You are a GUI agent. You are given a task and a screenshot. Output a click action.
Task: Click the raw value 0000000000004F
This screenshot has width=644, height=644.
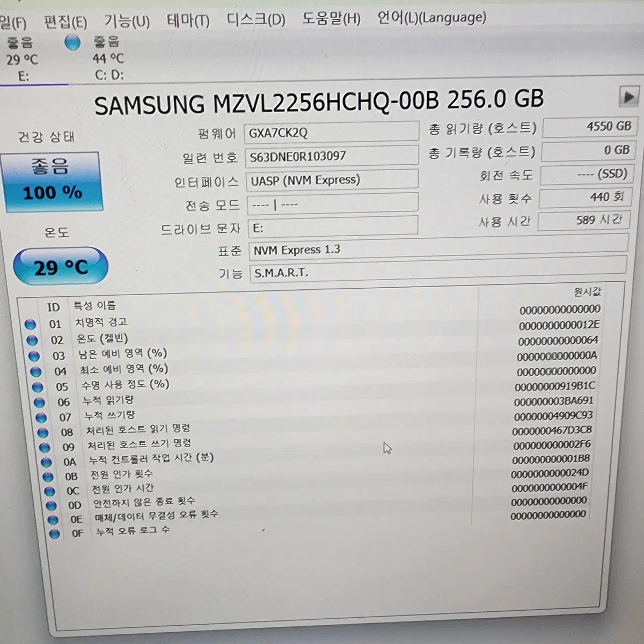tap(550, 488)
